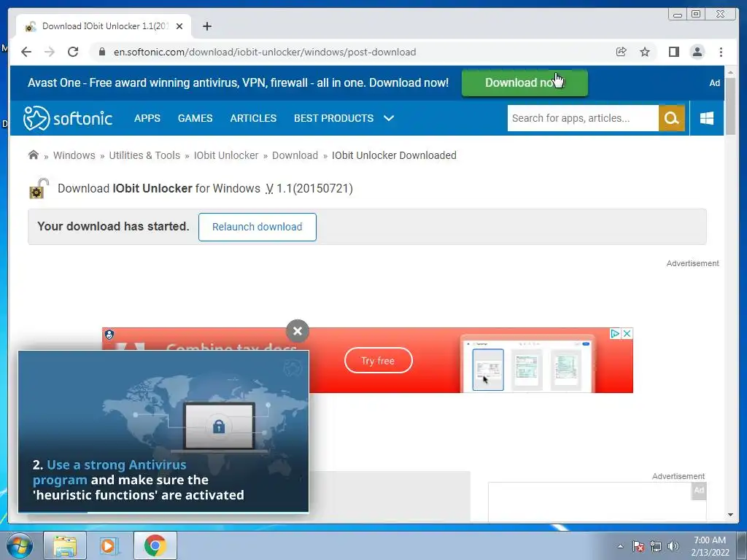Screen dimensions: 747x560
Task: Click the Action Center flag tray icon
Action: click(638, 546)
